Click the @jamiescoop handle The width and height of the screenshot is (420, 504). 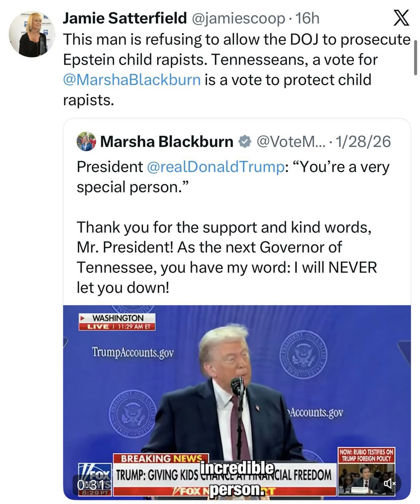point(238,18)
